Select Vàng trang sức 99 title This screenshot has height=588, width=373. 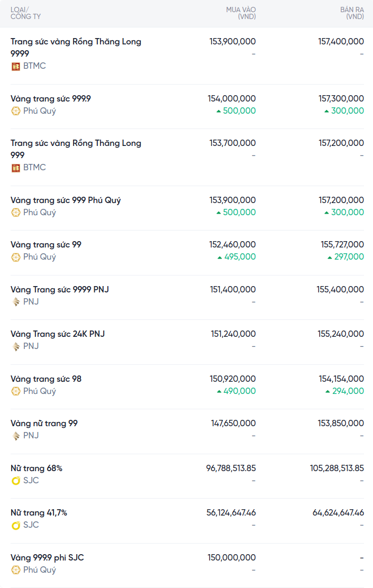46,245
